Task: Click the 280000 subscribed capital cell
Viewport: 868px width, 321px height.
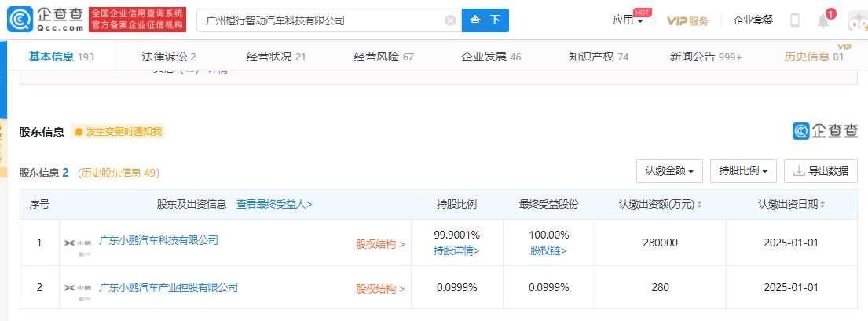Action: pyautogui.click(x=661, y=243)
